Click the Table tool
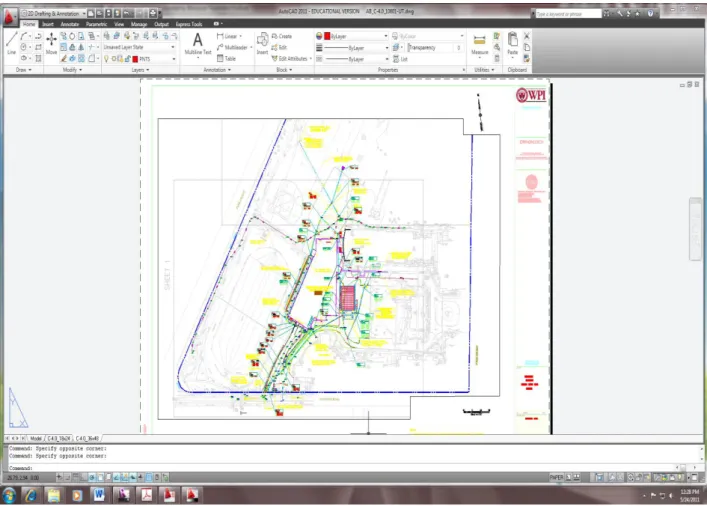Viewport: 707px width, 506px height. coord(226,59)
